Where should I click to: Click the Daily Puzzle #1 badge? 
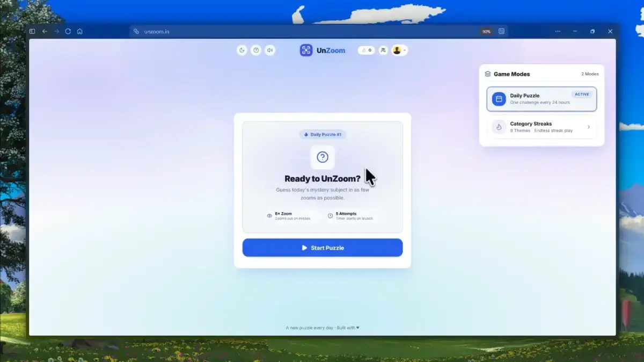tap(323, 134)
